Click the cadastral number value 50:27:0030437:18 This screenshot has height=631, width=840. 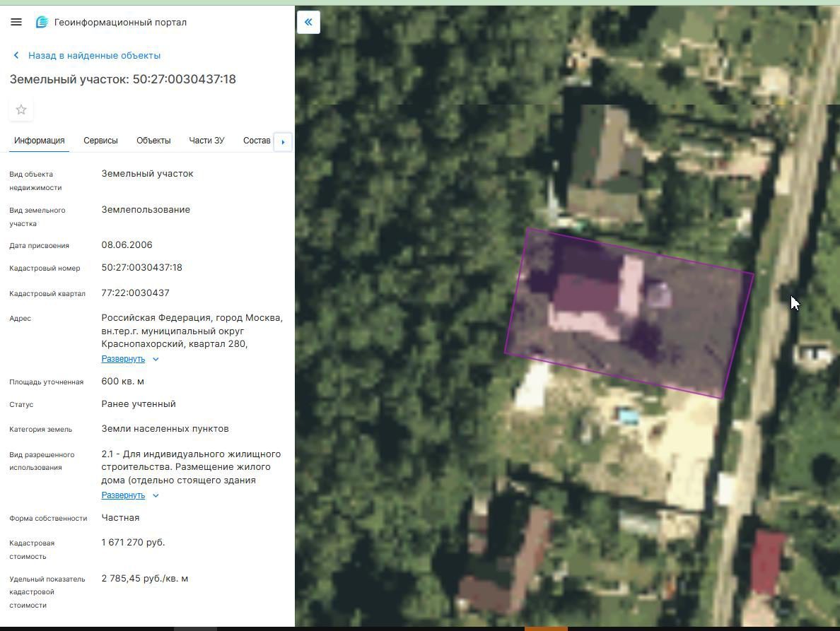(x=142, y=268)
